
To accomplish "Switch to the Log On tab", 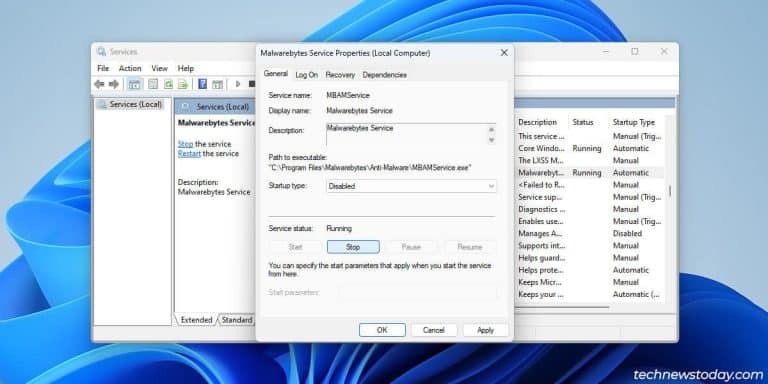I will 307,75.
